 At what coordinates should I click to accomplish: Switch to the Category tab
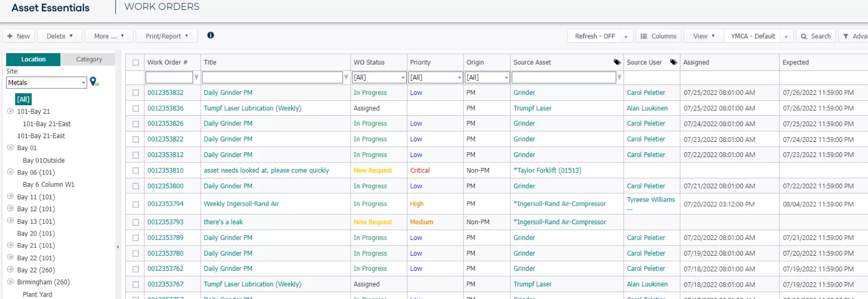coord(89,60)
